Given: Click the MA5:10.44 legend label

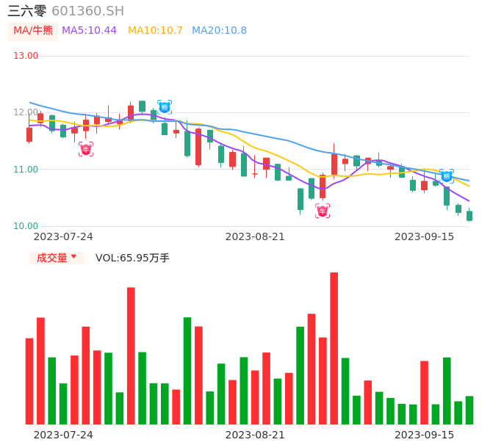Looking at the screenshot, I should 89,31.
